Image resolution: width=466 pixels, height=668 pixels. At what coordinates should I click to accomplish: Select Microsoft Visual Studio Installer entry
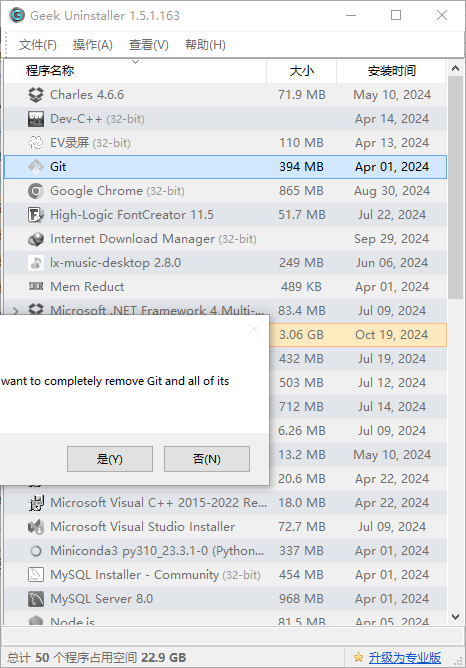(142, 527)
